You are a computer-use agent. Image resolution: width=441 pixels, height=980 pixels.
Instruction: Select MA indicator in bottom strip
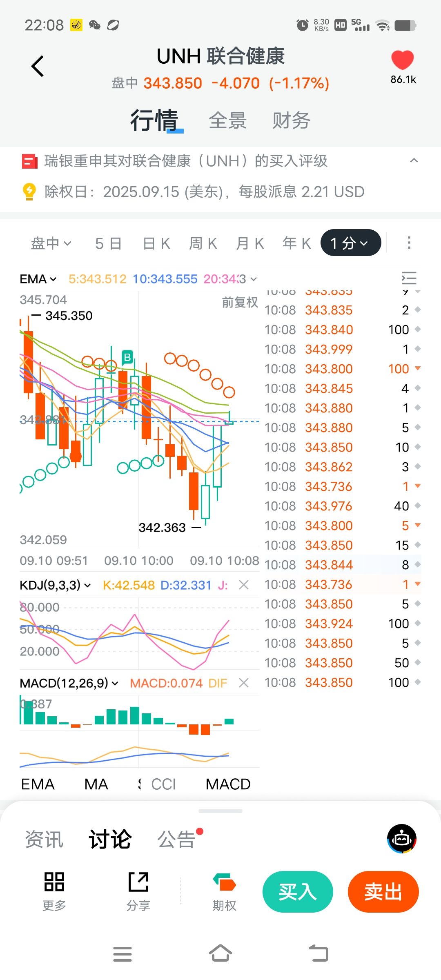[96, 784]
